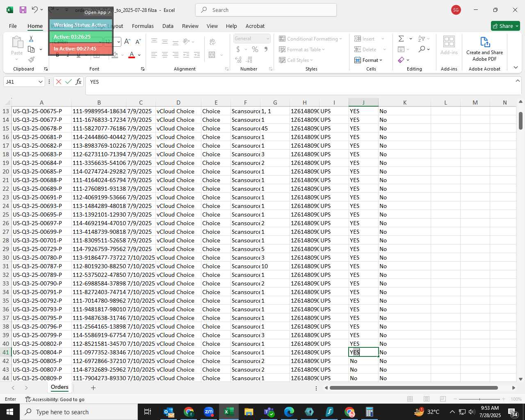Open the Data ribbon tab
The image size is (525, 420).
pyautogui.click(x=168, y=26)
